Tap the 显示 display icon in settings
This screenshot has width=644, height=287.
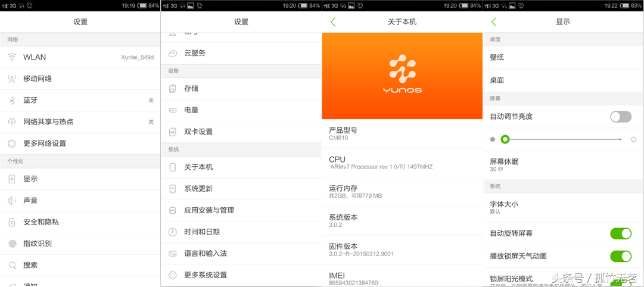(12, 179)
